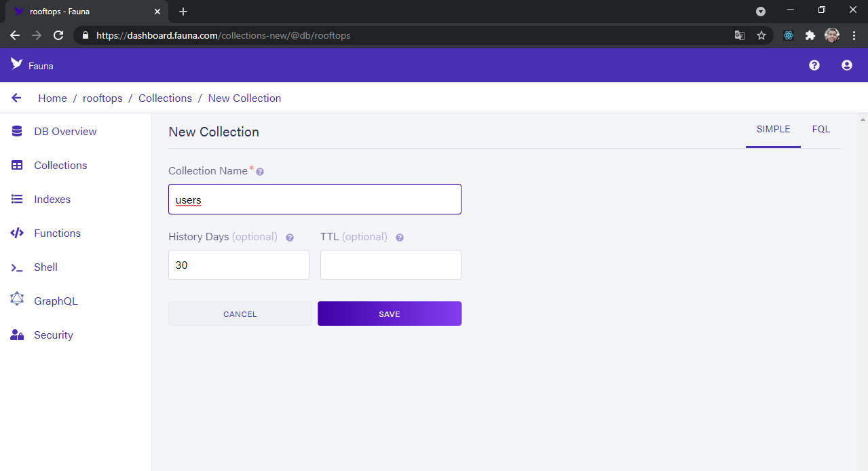Click the Collections table icon
This screenshot has width=868, height=471.
click(17, 166)
